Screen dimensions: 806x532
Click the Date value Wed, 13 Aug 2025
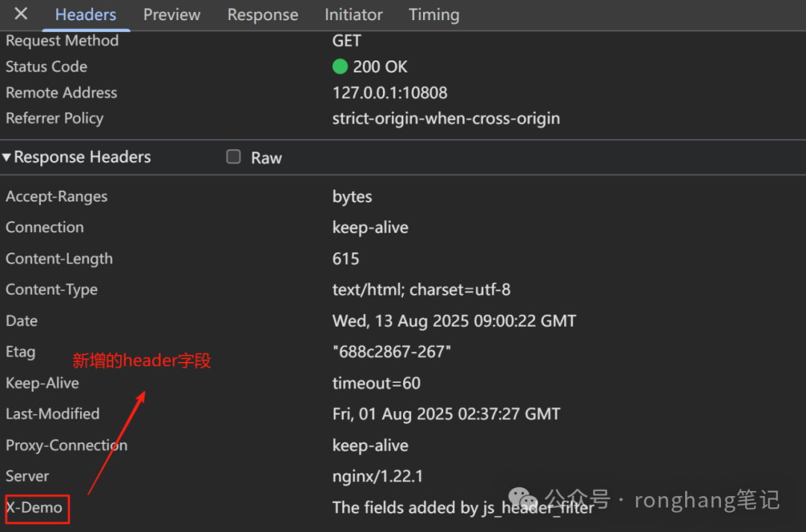pyautogui.click(x=454, y=321)
